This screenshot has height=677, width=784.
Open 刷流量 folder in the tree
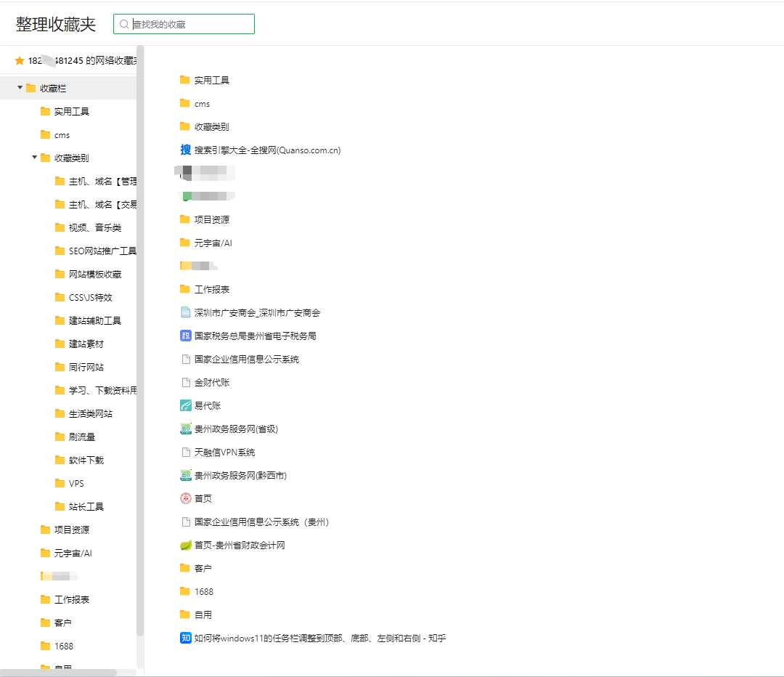82,437
